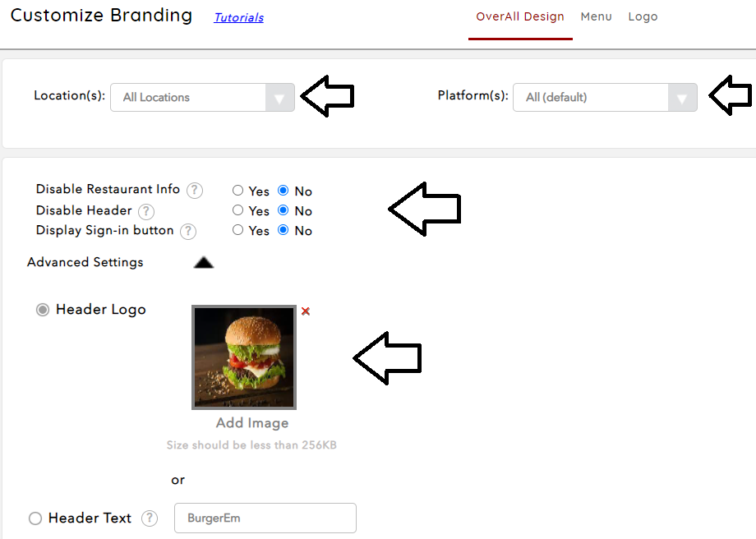Switch to the Menu tab

click(x=596, y=17)
